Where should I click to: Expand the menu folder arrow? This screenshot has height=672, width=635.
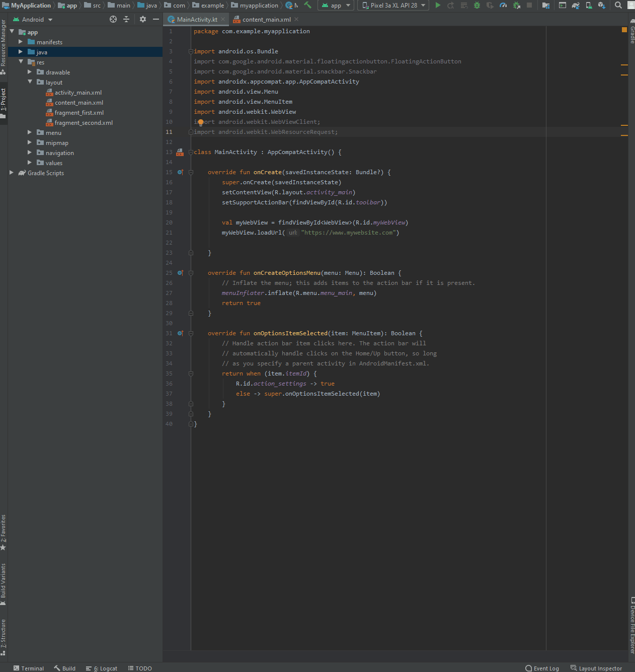coord(30,132)
